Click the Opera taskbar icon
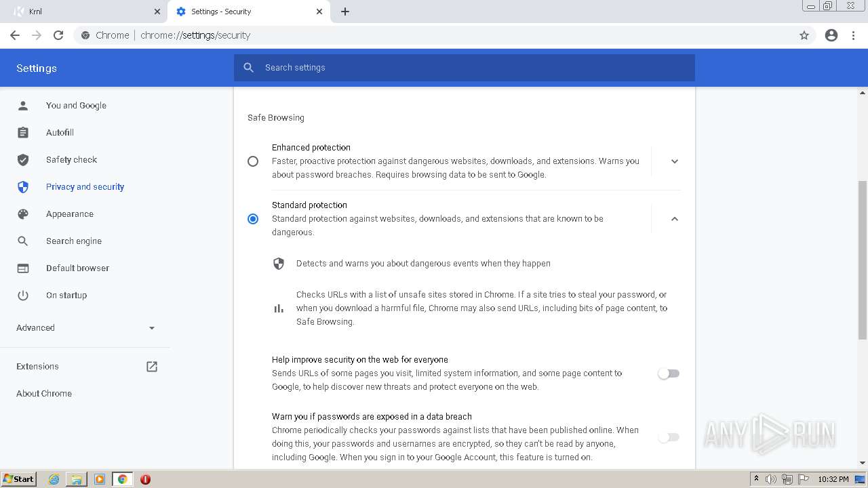 tap(145, 479)
